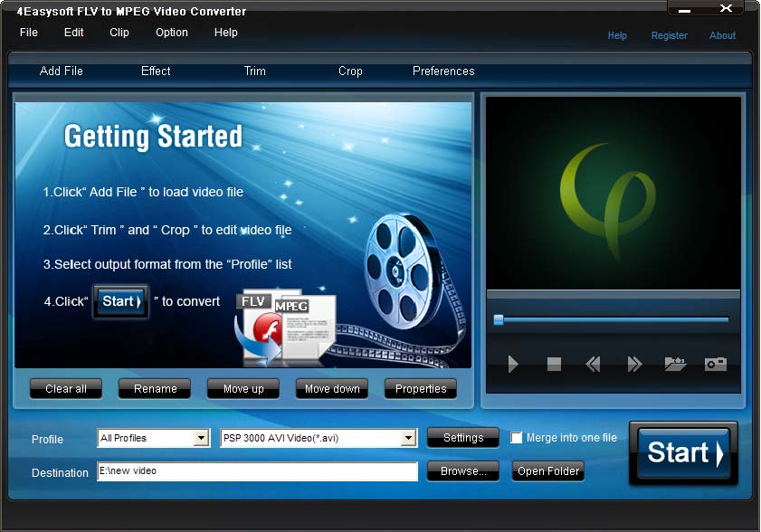Open the Option menu

click(171, 33)
